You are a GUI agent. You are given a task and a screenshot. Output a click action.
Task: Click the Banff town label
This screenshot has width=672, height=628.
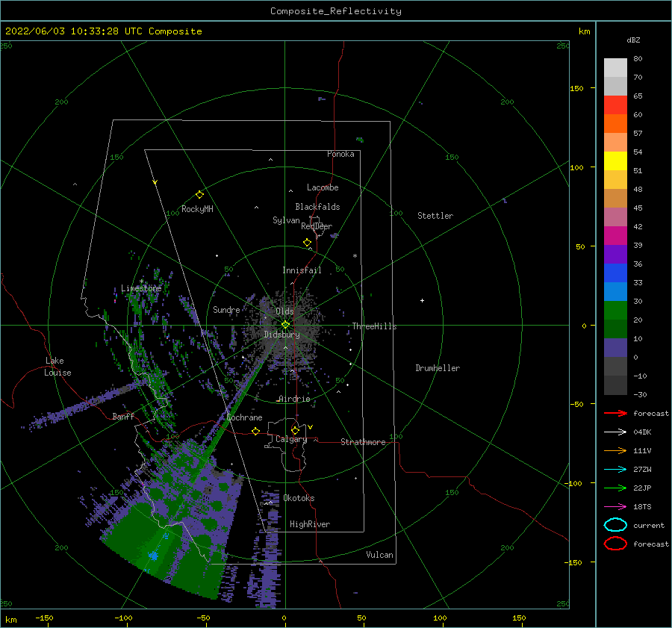tap(123, 416)
